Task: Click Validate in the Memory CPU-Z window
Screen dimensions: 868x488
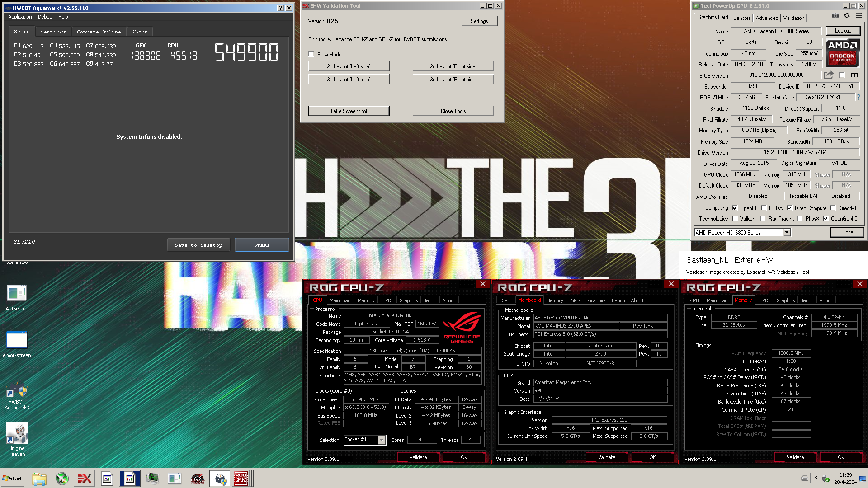Action: pyautogui.click(x=795, y=457)
